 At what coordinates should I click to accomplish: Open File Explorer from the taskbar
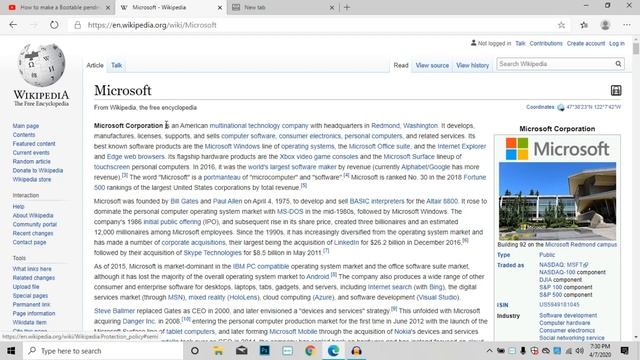point(218,351)
